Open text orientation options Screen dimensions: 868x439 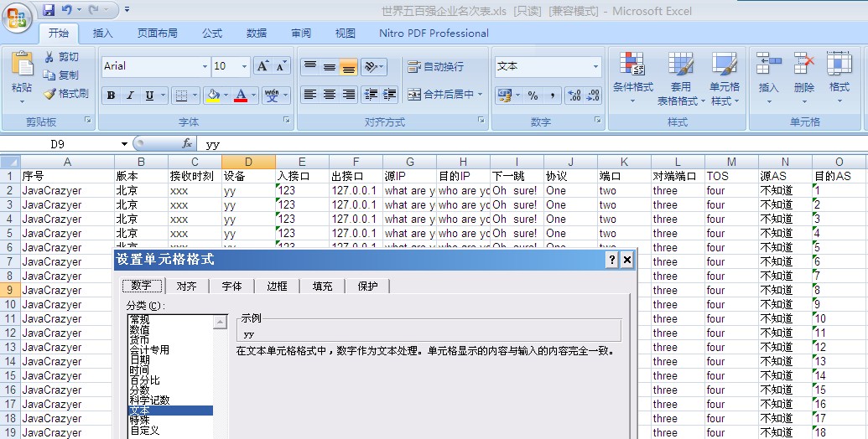coord(373,67)
